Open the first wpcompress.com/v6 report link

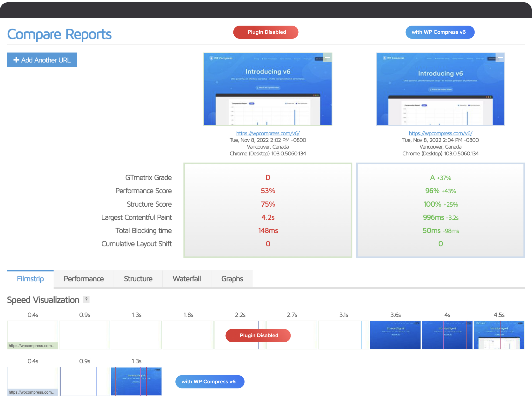268,133
